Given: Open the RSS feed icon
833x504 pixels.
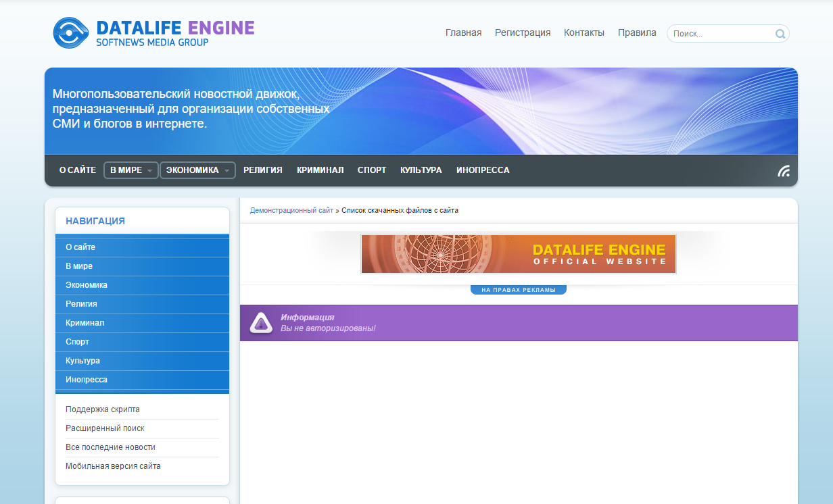Looking at the screenshot, I should tap(784, 171).
